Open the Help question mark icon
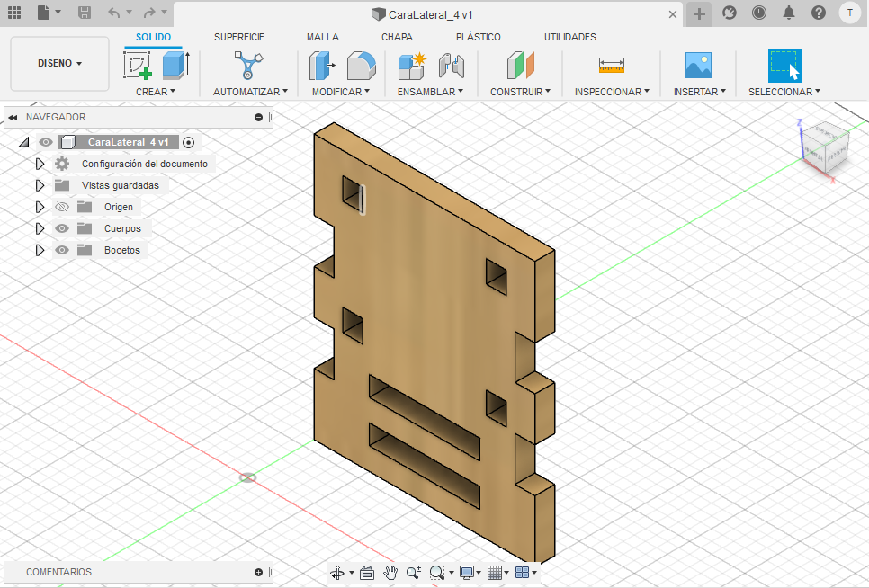Screen dimensions: 869x588 pos(819,13)
